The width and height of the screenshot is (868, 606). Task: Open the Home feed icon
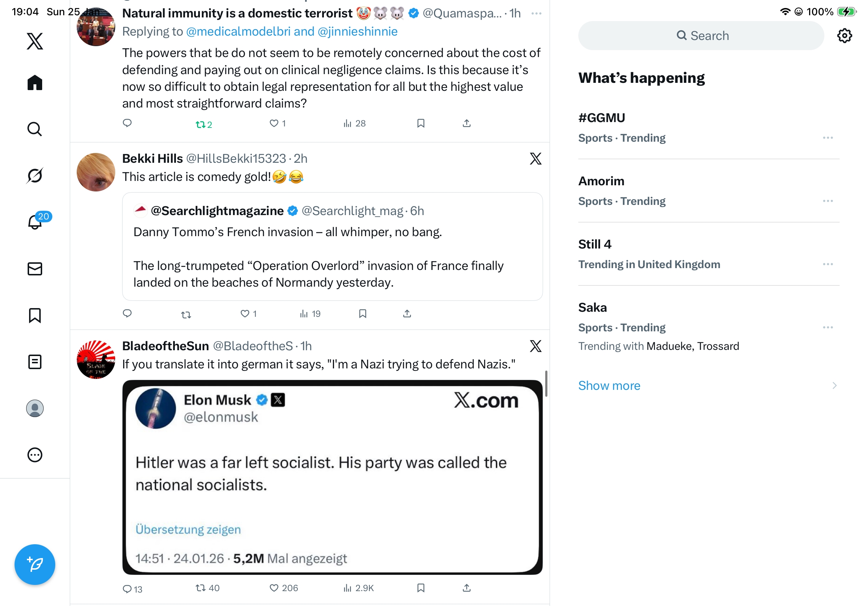click(x=35, y=82)
